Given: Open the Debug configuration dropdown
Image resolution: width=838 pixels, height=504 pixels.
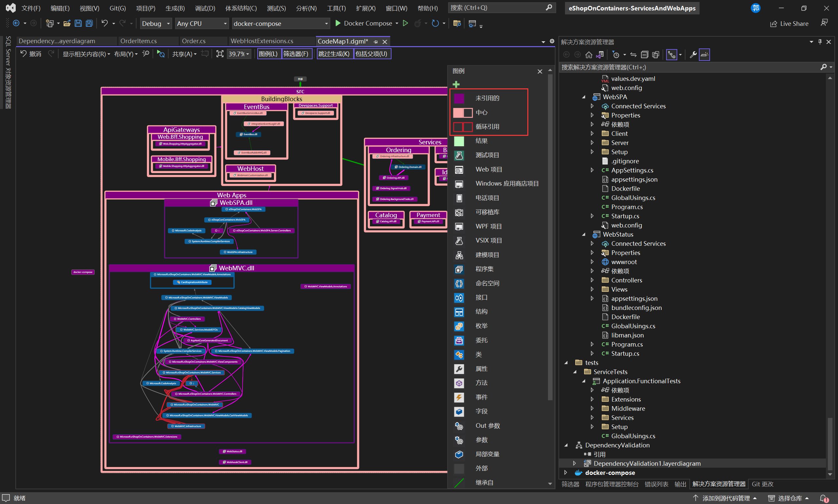Looking at the screenshot, I should [156, 24].
